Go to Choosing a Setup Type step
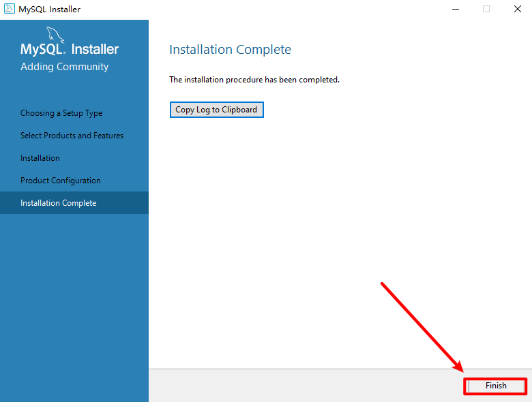The height and width of the screenshot is (402, 532). [61, 113]
